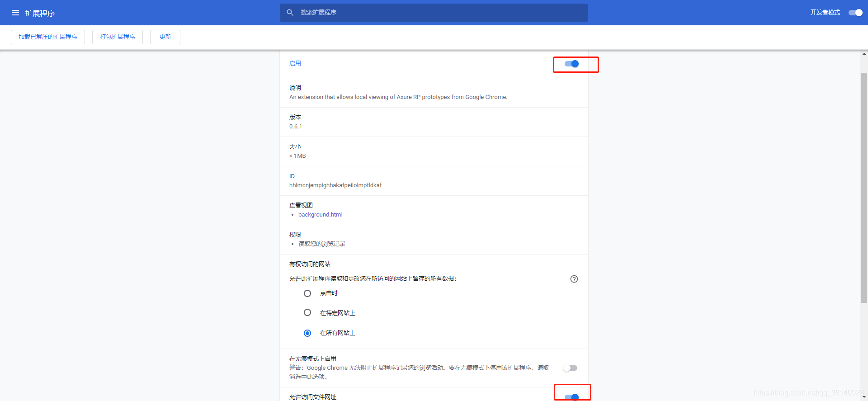Click the 启用 label
This screenshot has width=868, height=401.
coord(295,64)
